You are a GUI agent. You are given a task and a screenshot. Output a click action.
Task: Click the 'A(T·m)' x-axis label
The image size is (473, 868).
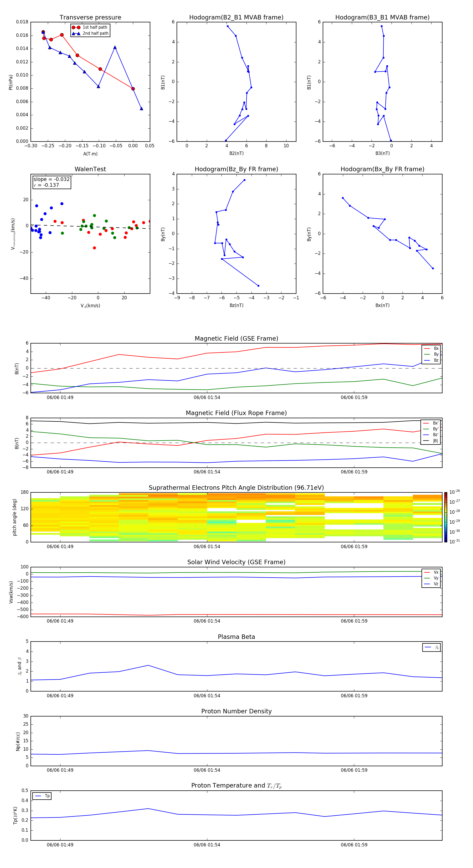[x=90, y=154]
